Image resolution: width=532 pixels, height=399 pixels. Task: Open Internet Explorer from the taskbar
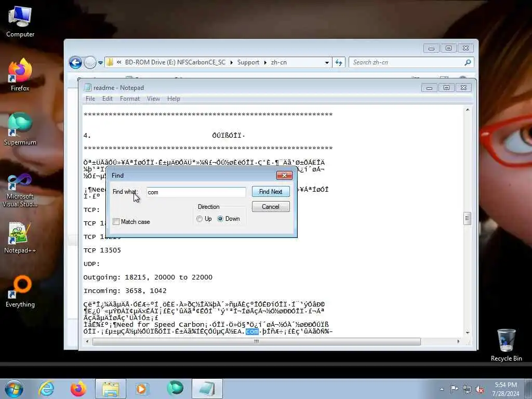point(46,389)
